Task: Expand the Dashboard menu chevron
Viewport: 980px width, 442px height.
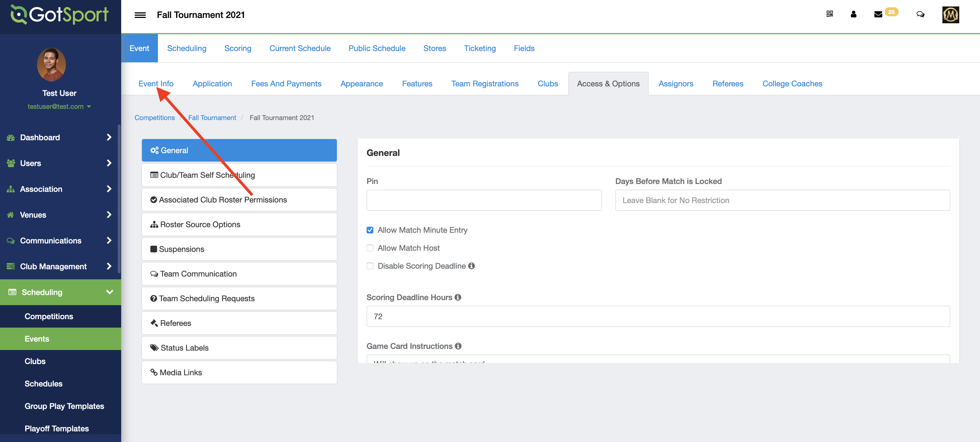Action: (109, 137)
